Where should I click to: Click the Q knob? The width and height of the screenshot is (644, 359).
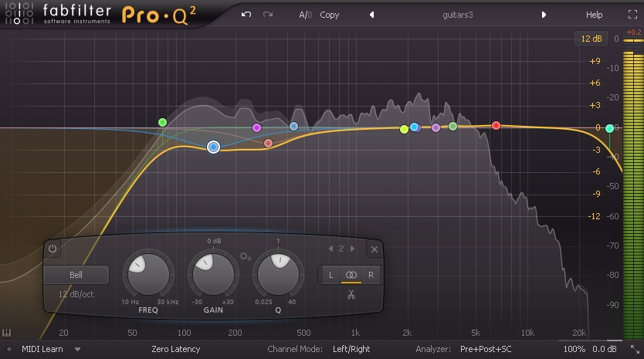pyautogui.click(x=278, y=274)
